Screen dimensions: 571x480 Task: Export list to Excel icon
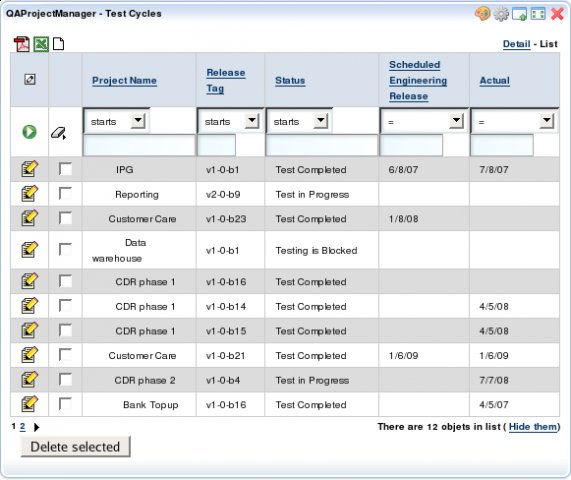(41, 44)
